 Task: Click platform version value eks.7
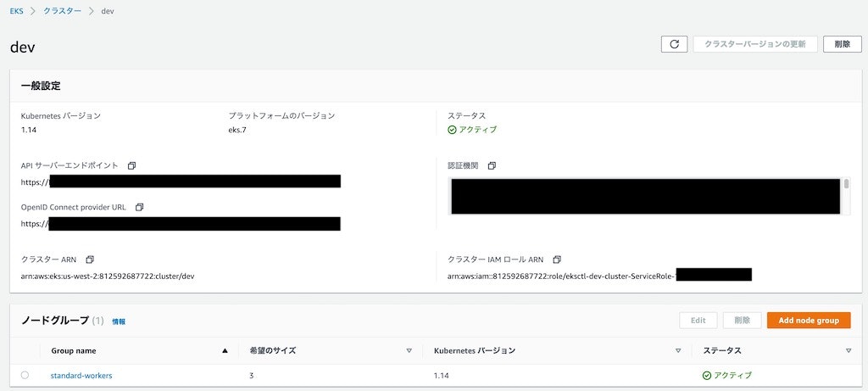[237, 130]
